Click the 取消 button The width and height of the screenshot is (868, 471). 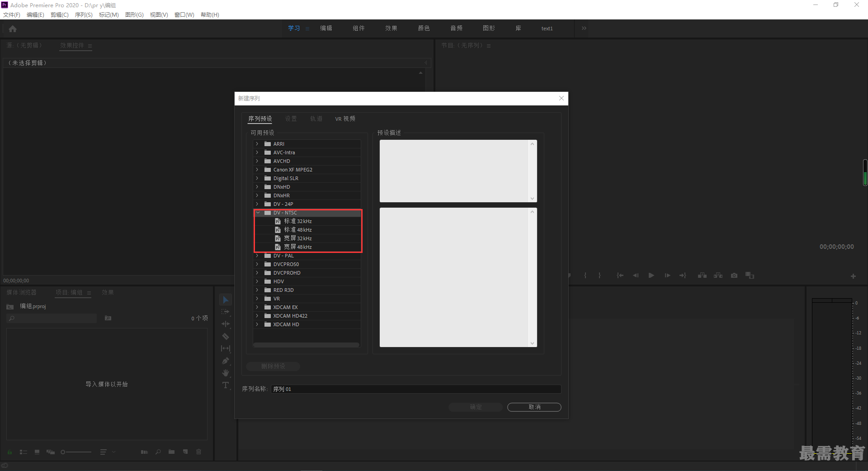534,407
